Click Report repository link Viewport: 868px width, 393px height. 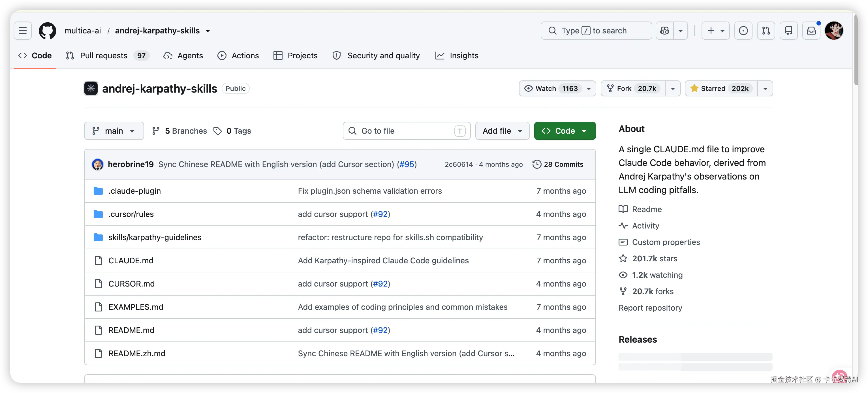(650, 308)
